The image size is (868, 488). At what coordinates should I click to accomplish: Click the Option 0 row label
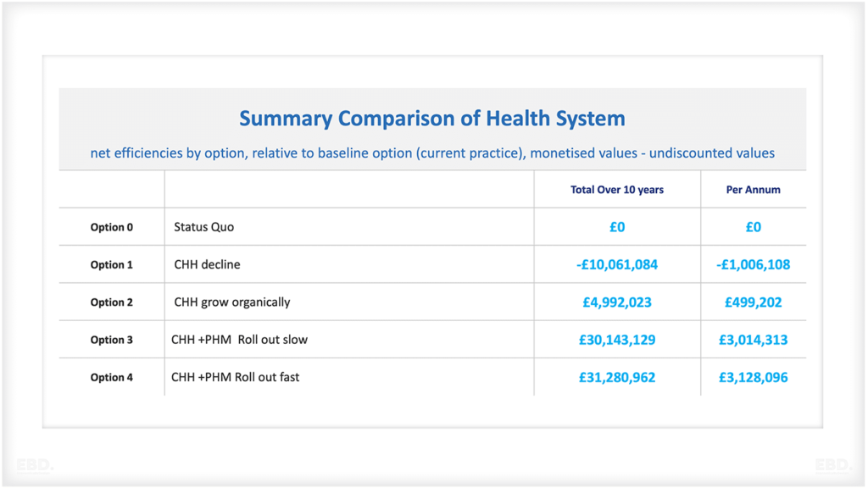(112, 227)
